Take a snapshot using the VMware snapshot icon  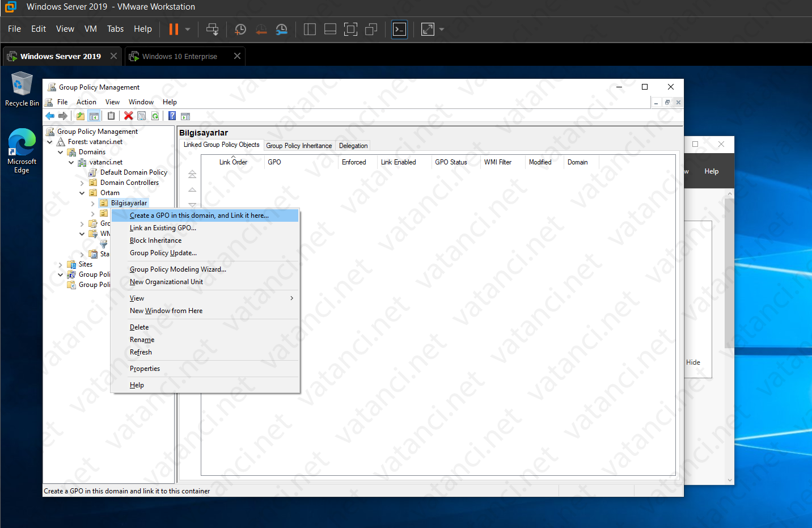[240, 29]
